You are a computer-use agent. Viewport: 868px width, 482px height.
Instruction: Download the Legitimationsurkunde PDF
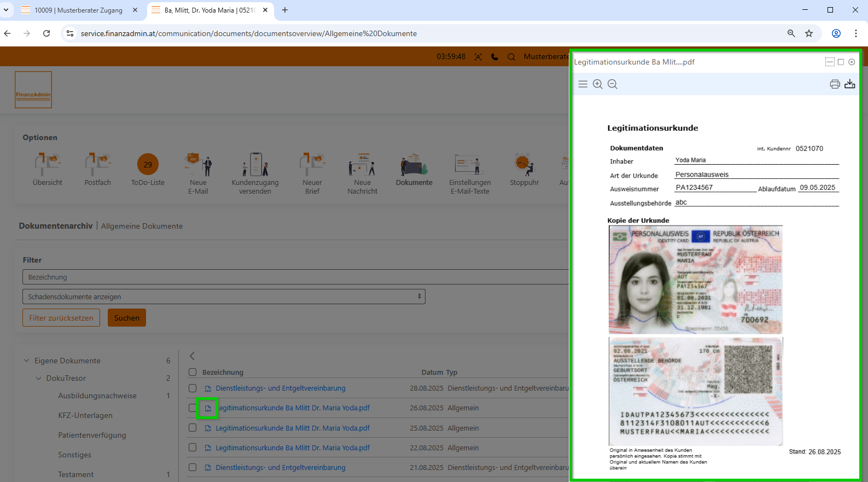tap(849, 84)
